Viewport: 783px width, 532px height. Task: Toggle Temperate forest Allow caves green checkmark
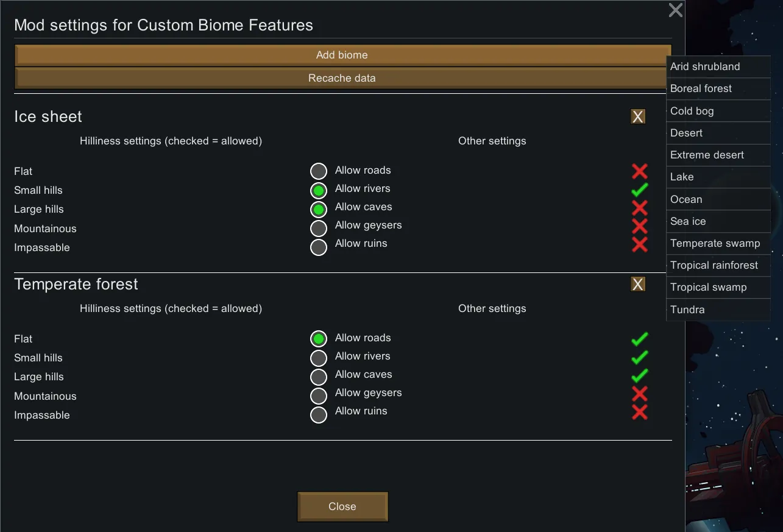639,375
